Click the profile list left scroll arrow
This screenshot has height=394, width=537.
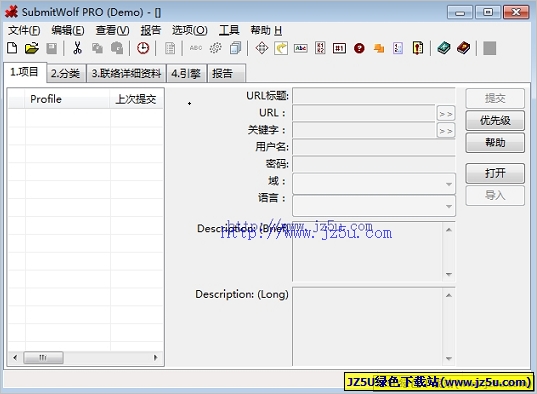[15, 358]
